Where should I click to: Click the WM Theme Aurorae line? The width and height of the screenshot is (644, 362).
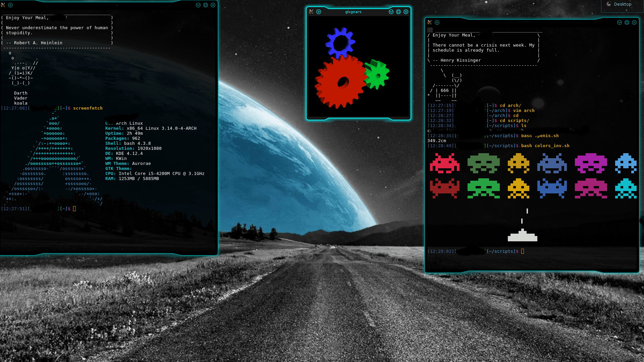(128, 164)
